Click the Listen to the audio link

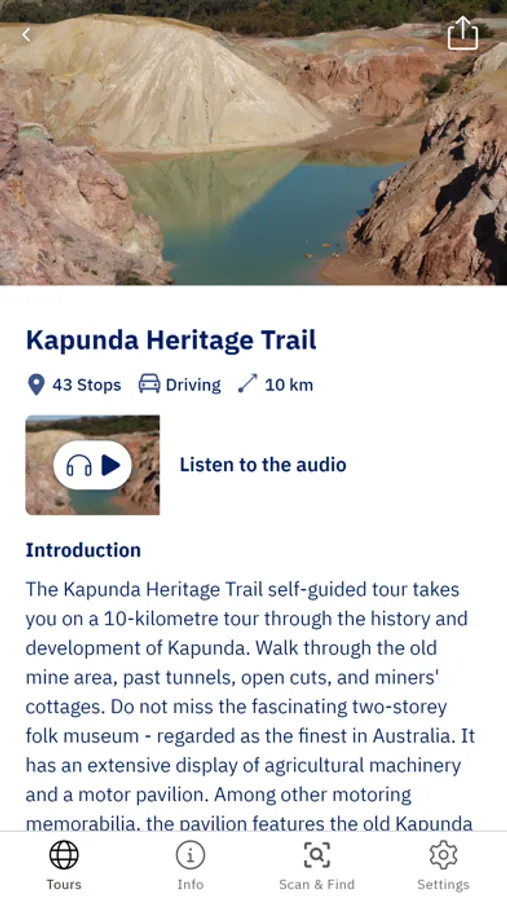[263, 465]
